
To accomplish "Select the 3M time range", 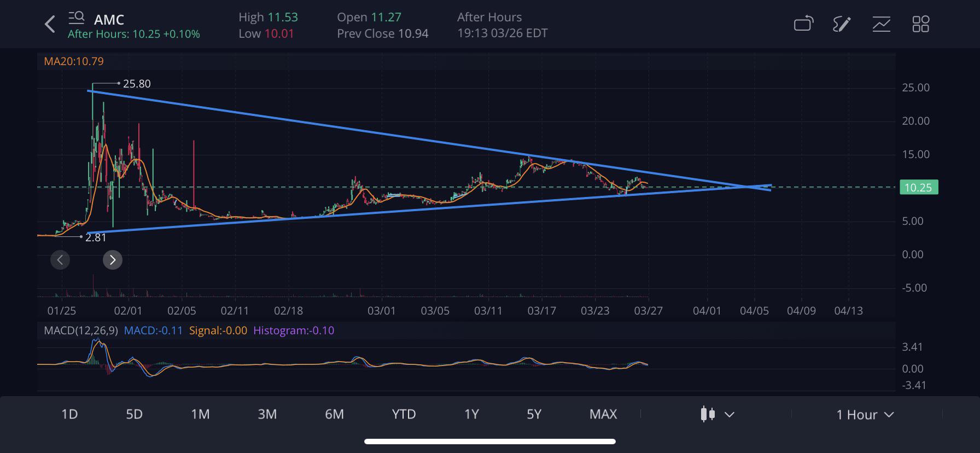I will coord(267,414).
